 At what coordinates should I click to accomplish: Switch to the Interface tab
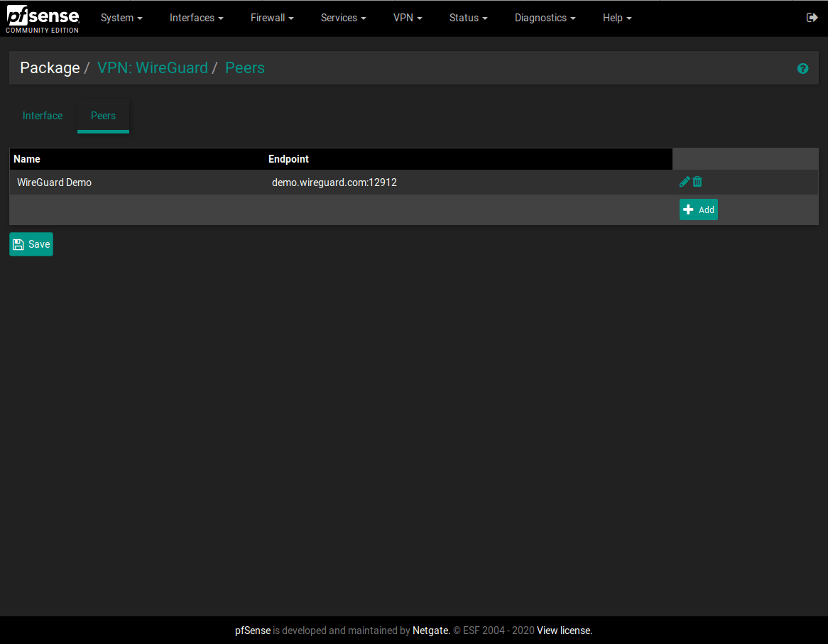coord(43,116)
